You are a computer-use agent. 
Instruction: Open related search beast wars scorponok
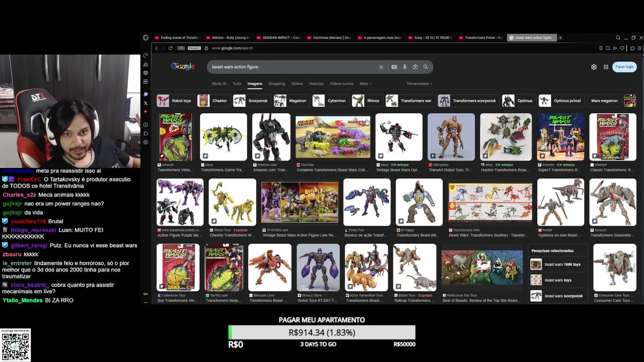click(558, 296)
